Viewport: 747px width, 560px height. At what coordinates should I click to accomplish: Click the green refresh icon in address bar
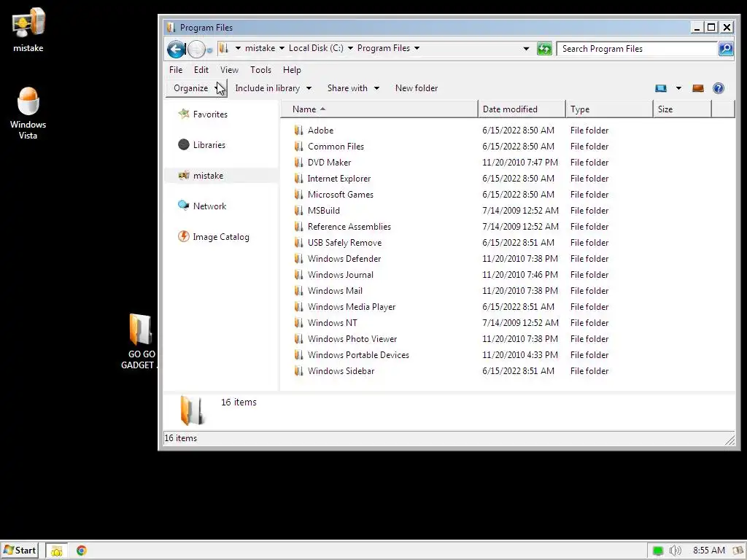[544, 49]
